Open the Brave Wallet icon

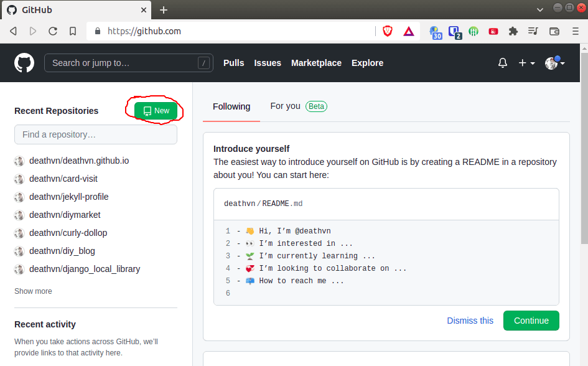coord(554,32)
